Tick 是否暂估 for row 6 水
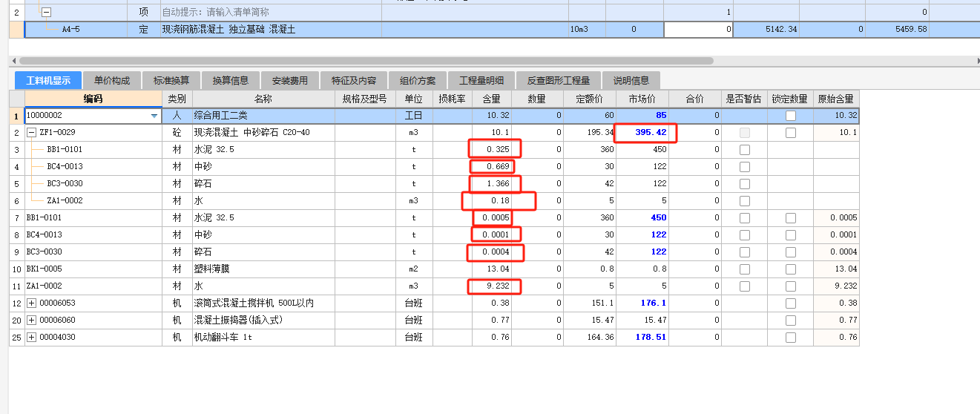The image size is (980, 414). tap(744, 201)
